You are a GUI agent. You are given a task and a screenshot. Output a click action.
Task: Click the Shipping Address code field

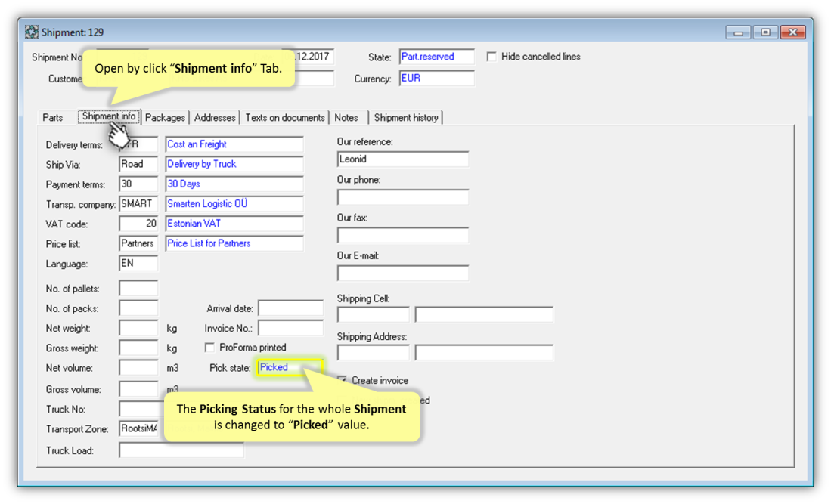pyautogui.click(x=373, y=353)
